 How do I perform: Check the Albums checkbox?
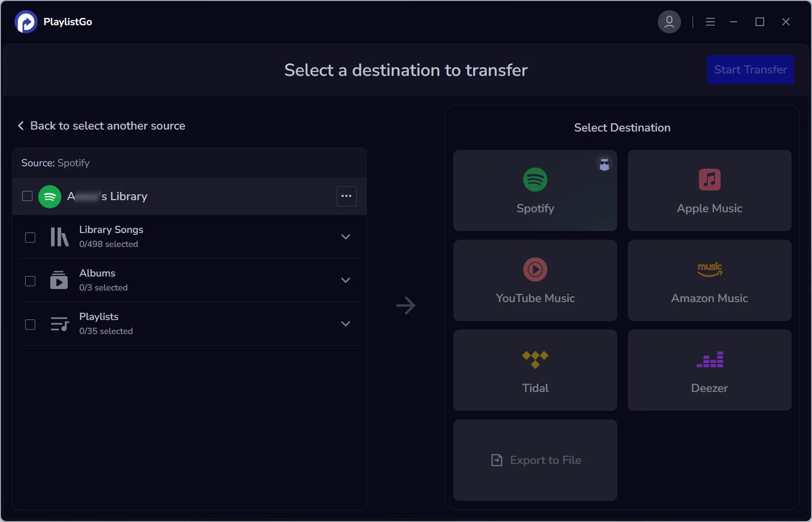pyautogui.click(x=30, y=281)
